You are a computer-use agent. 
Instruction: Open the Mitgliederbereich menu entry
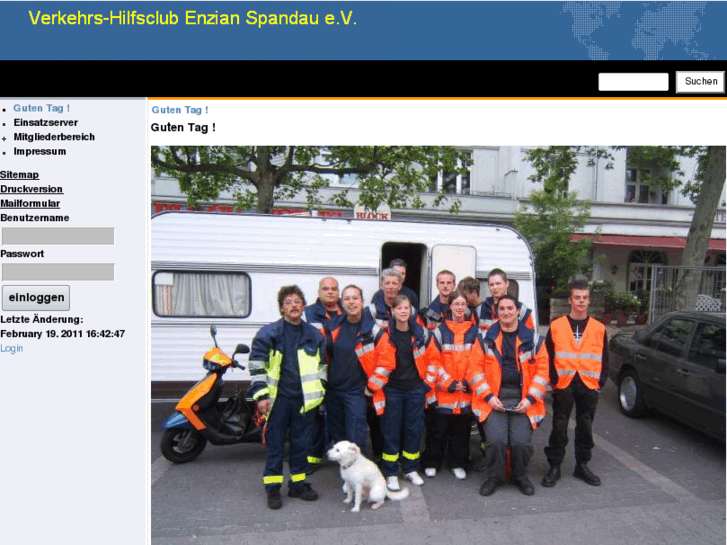point(54,137)
